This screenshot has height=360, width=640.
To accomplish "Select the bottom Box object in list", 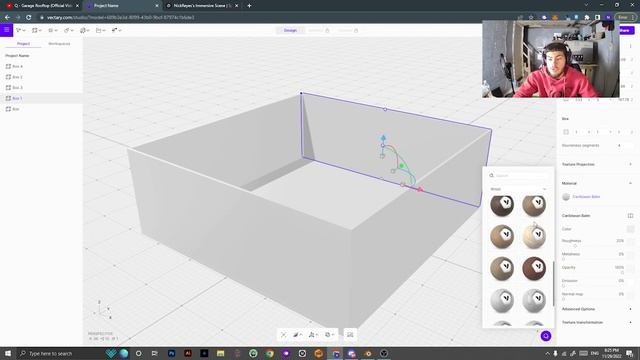I will pos(41,109).
